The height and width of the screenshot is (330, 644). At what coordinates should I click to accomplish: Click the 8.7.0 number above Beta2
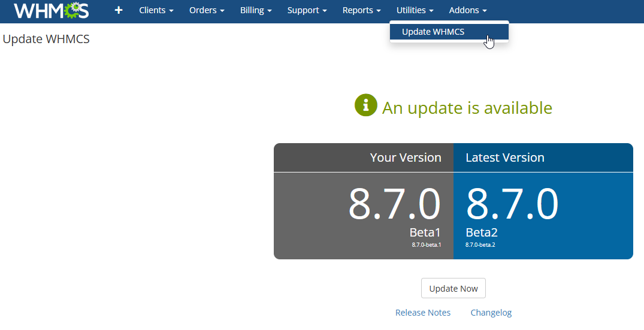coord(512,204)
